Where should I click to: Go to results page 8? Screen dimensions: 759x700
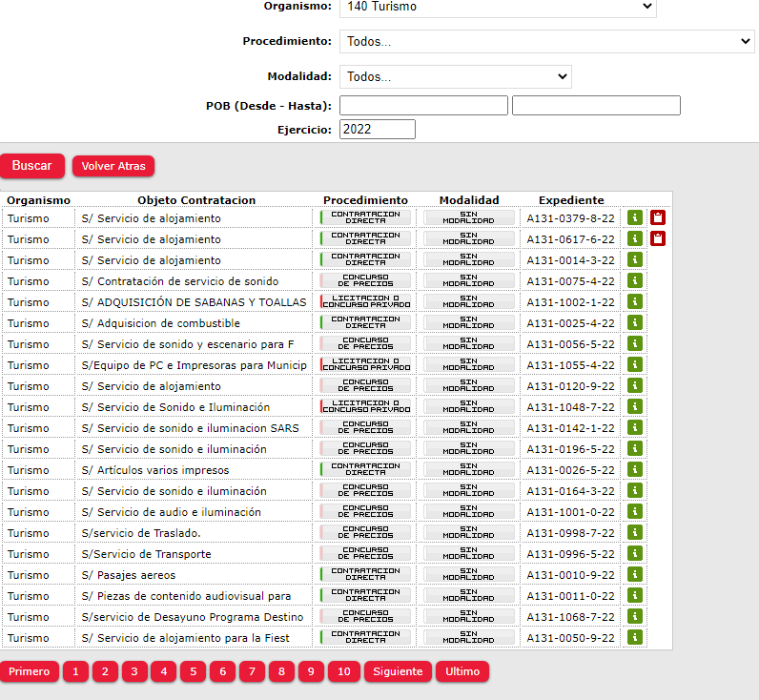click(281, 671)
